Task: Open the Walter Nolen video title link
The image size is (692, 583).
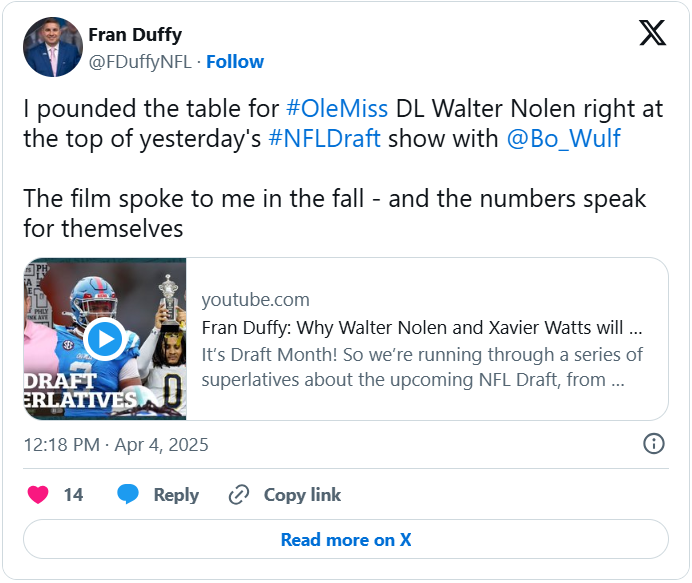Action: coord(422,328)
